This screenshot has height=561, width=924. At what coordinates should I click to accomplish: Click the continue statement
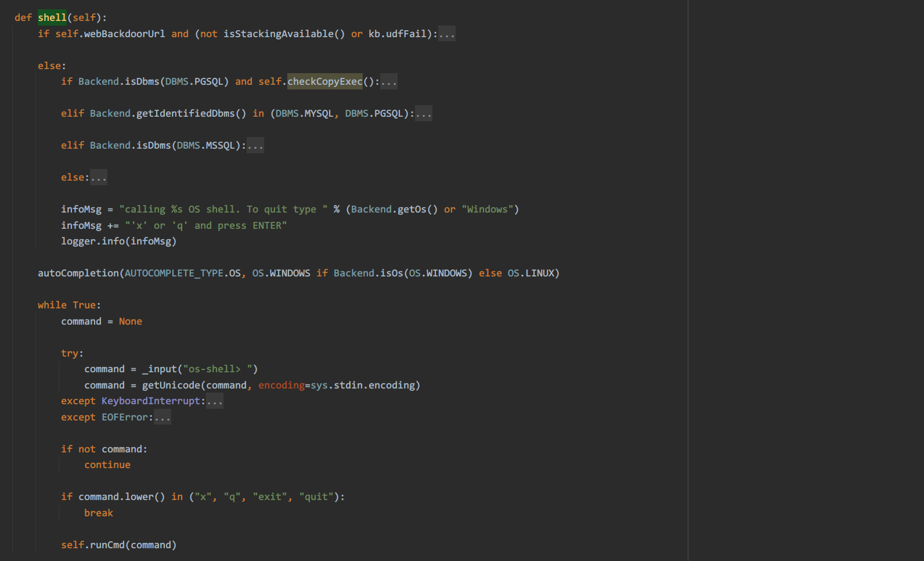107,465
